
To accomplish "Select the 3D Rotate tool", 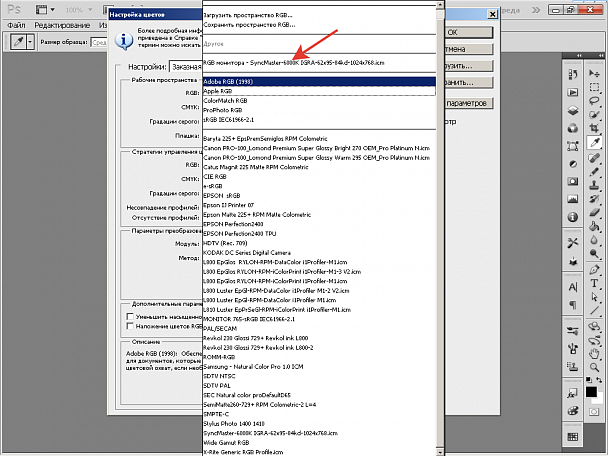I will 594,326.
